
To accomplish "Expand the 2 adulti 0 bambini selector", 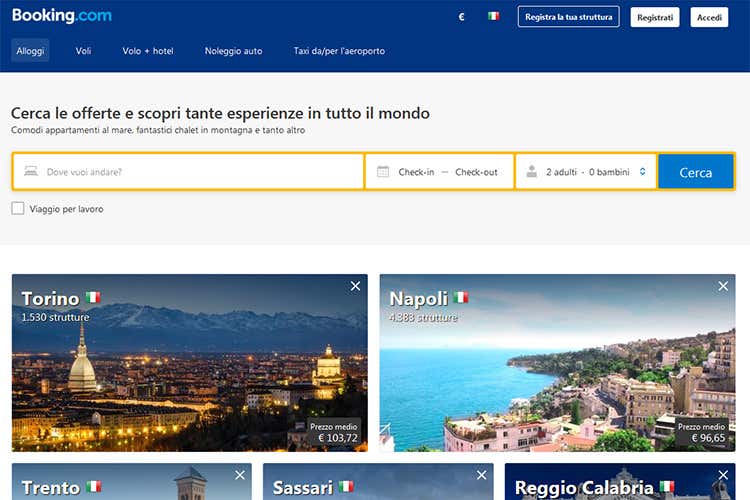I will click(587, 172).
